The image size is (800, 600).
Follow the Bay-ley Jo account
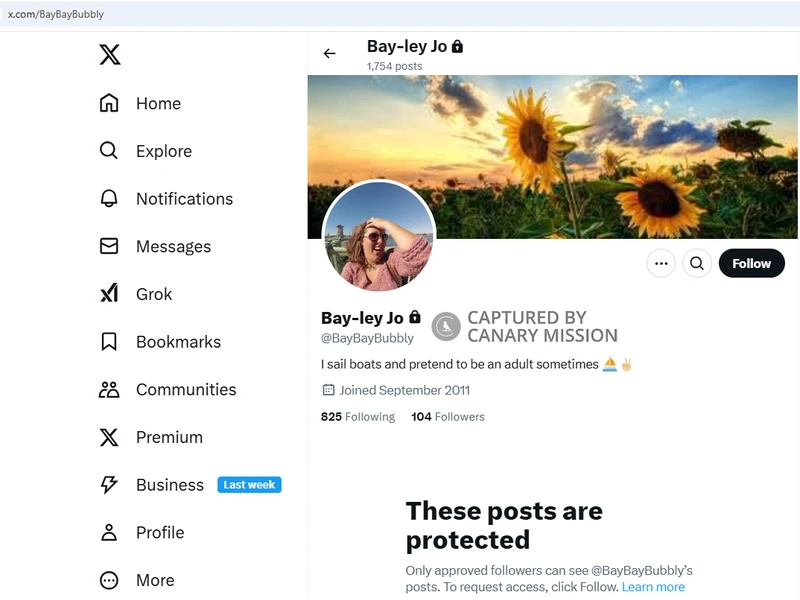tap(752, 263)
